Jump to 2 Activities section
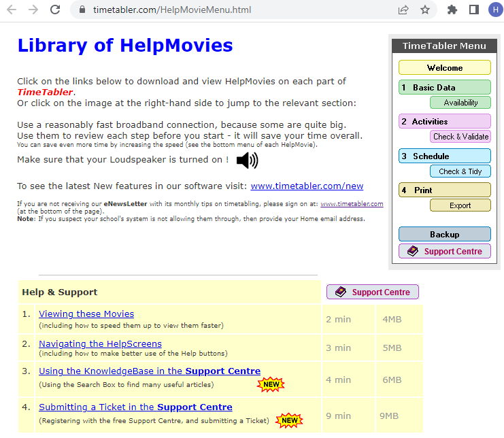 (445, 122)
